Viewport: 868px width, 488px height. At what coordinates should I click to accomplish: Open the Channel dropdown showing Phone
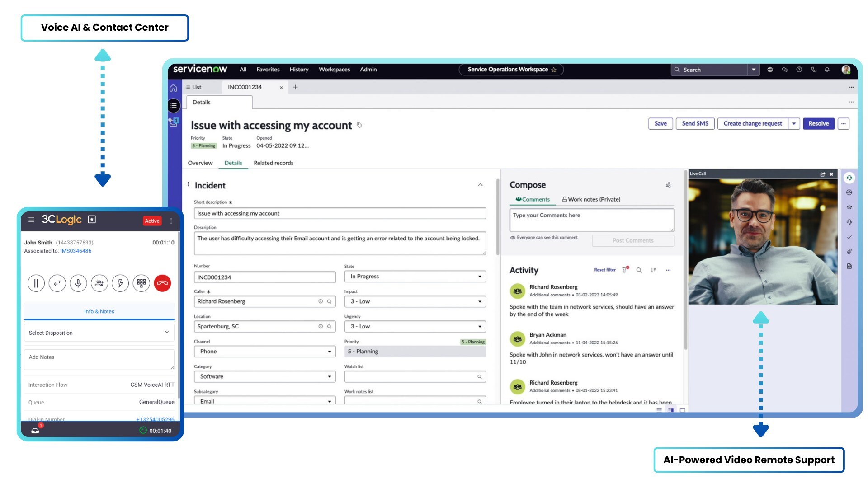coord(265,352)
